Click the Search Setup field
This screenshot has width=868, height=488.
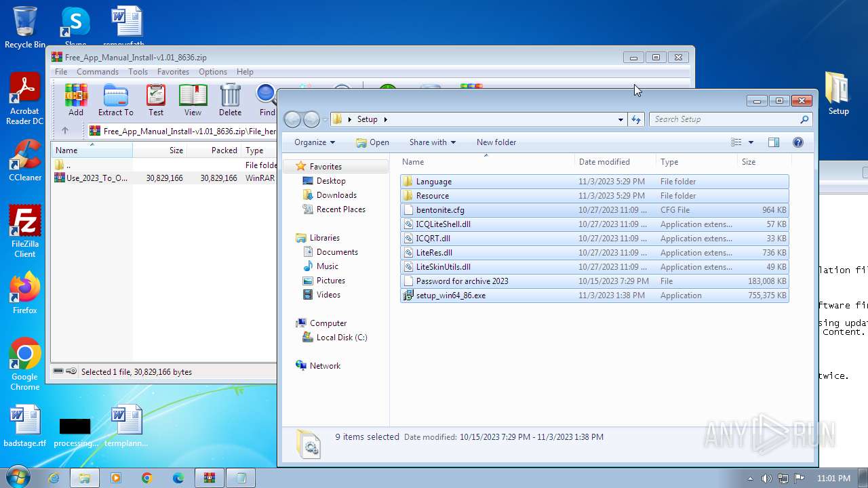click(730, 119)
